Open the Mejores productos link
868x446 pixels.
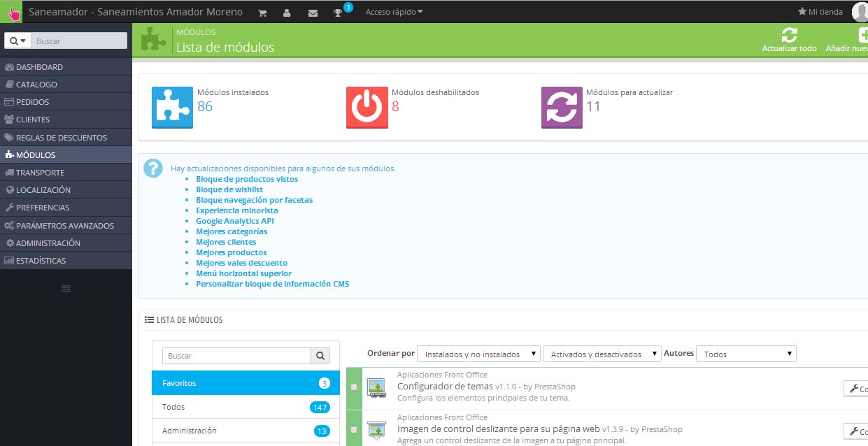click(232, 252)
